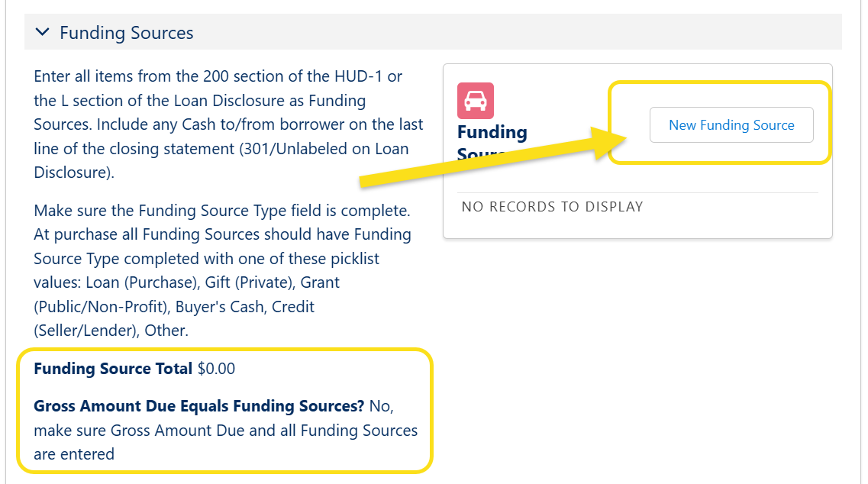Collapse the Funding Sources section chevron
Screen dimensions: 868x484
coord(44,32)
